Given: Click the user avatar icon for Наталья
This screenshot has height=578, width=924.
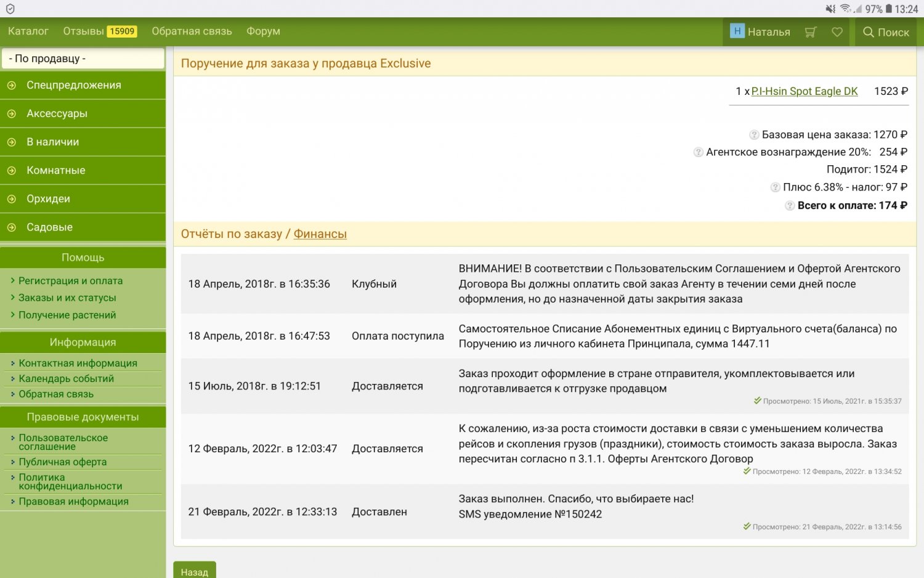Looking at the screenshot, I should point(737,31).
